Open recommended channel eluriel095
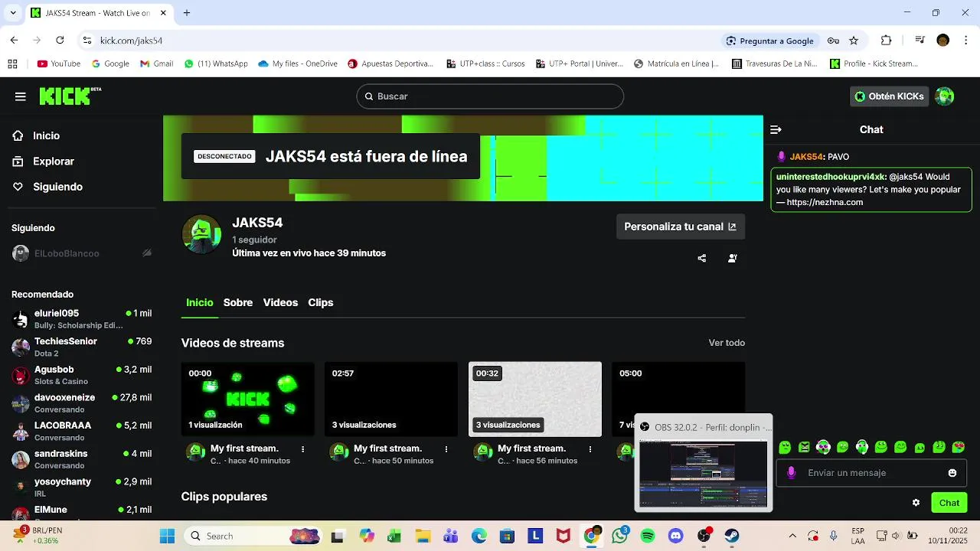This screenshot has width=980, height=551. [81, 319]
